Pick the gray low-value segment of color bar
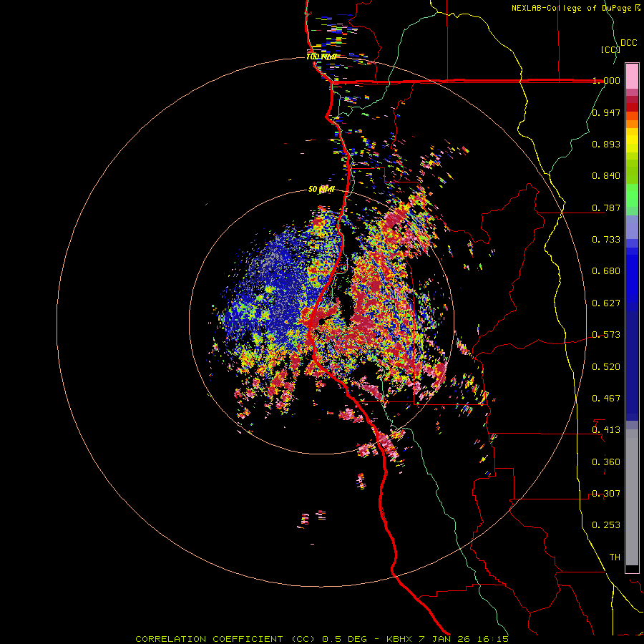Viewport: 644px width, 644px height. [632, 497]
